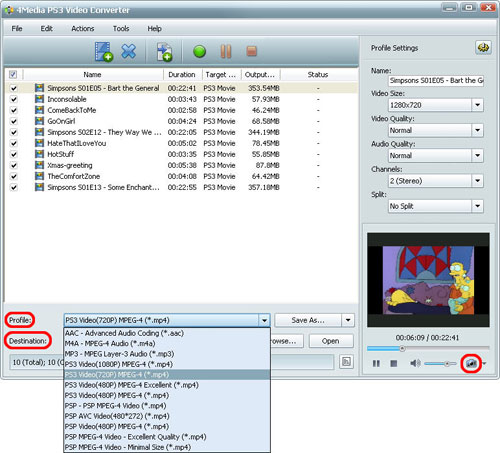Click the Open destination button

coord(331,341)
